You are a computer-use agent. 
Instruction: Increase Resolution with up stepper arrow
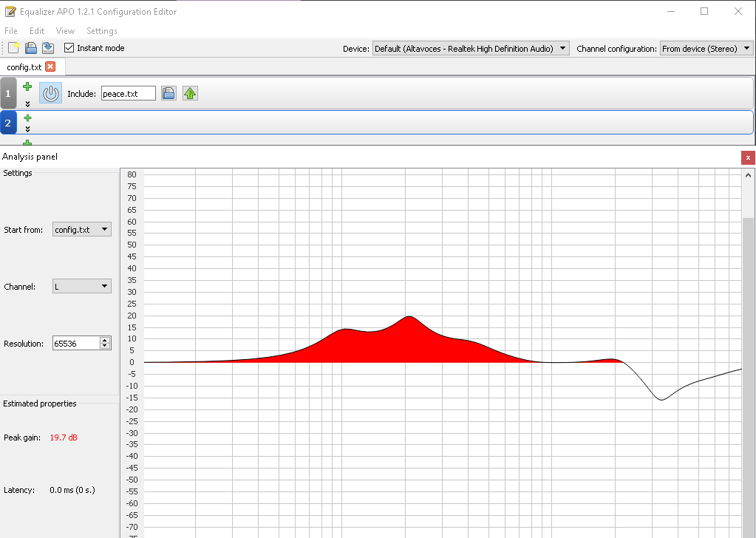tap(105, 340)
